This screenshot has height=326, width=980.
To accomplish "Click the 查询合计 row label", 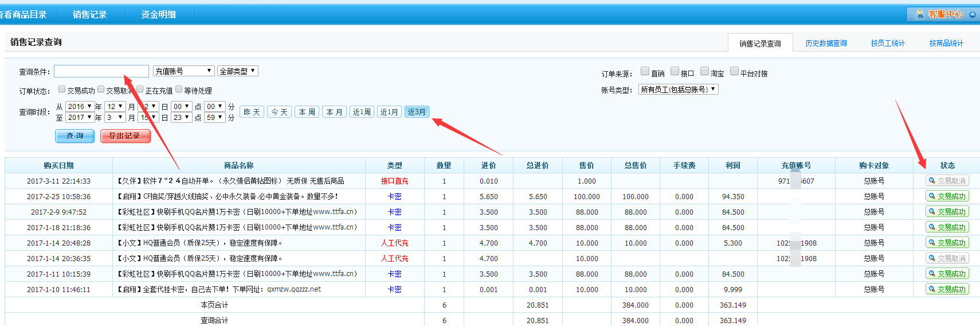I will [214, 320].
